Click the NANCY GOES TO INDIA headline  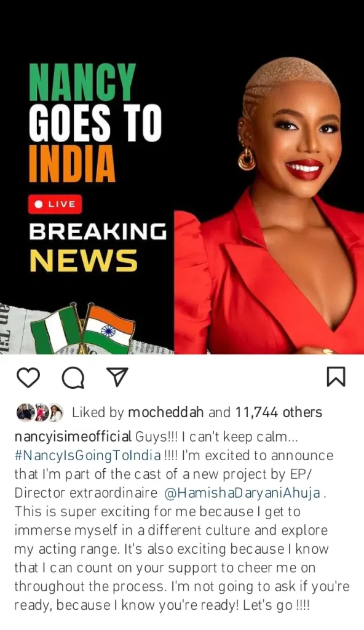95,123
